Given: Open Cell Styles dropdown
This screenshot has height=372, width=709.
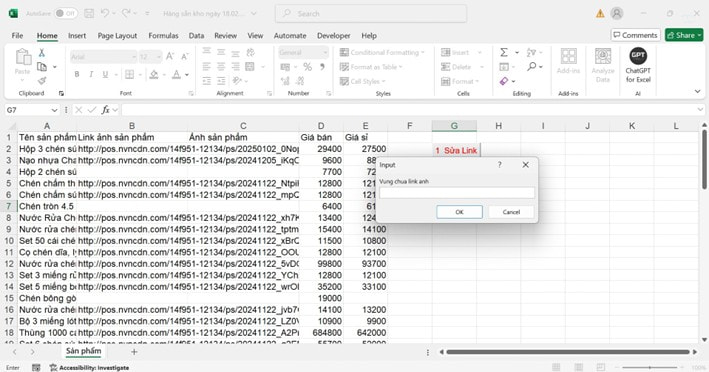Looking at the screenshot, I should [x=362, y=81].
